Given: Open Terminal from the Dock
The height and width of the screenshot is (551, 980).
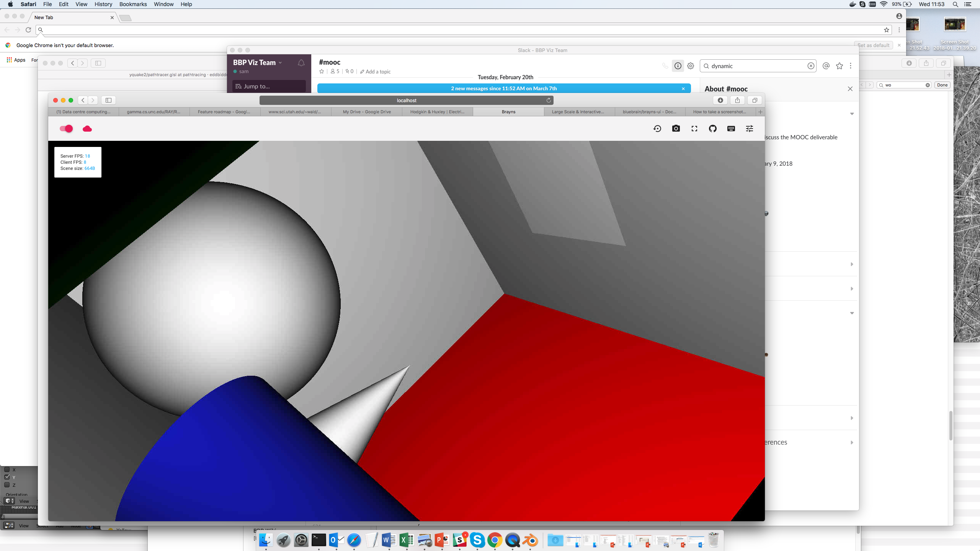Looking at the screenshot, I should (318, 540).
